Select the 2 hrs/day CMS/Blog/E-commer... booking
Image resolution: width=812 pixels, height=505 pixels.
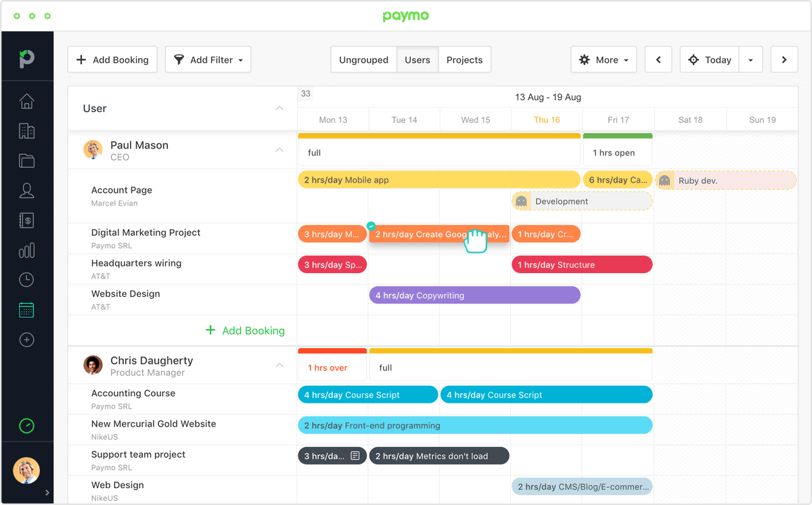click(x=582, y=487)
